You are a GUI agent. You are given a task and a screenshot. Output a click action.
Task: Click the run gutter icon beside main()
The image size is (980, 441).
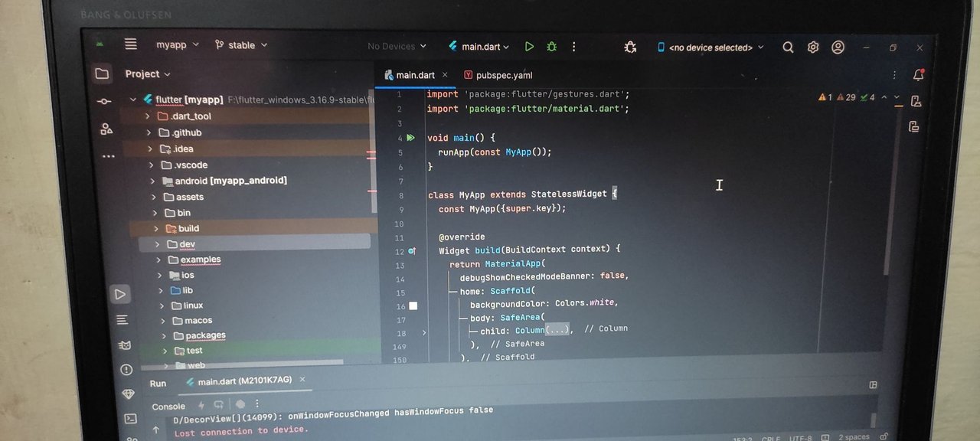[x=411, y=138]
